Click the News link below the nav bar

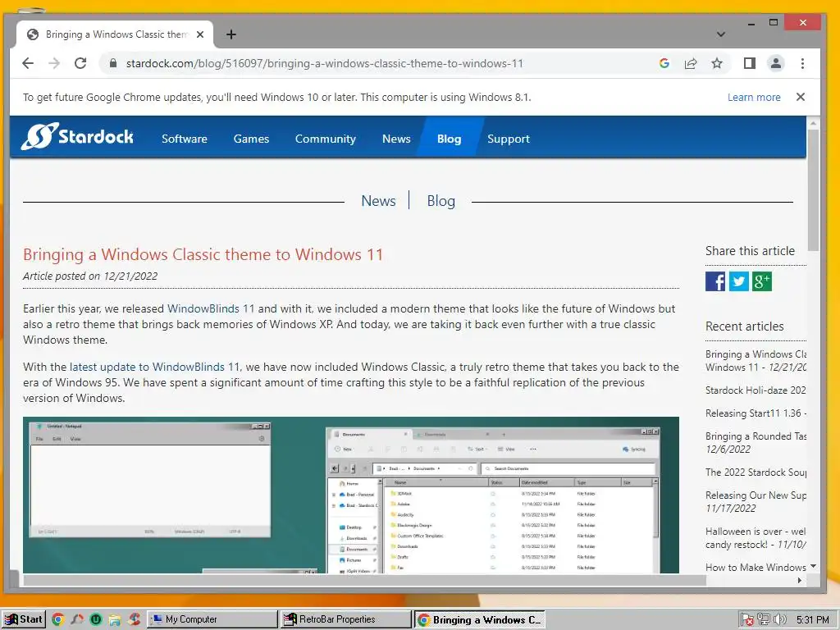[x=378, y=201]
